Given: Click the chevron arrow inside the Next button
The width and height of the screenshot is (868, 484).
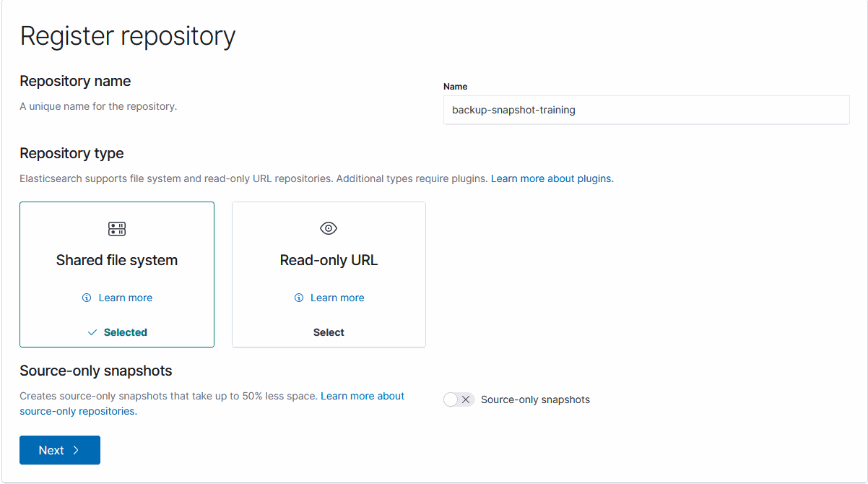Looking at the screenshot, I should pos(76,450).
